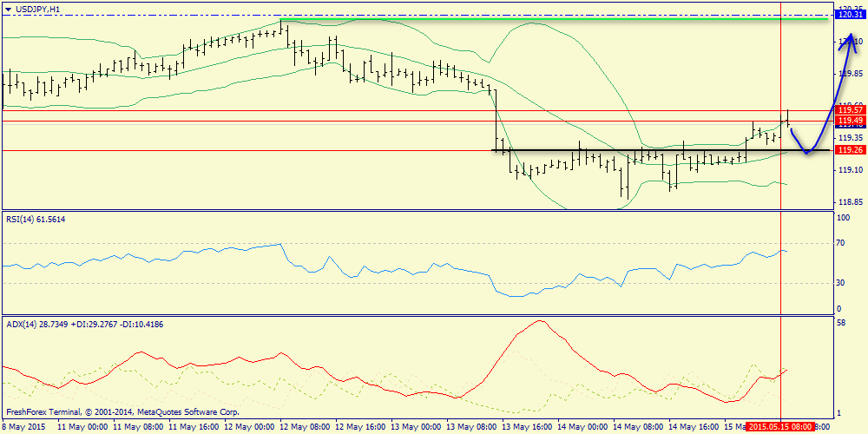Select the 12 May 08:00 time label
This screenshot has height=434, width=868.
tap(305, 427)
